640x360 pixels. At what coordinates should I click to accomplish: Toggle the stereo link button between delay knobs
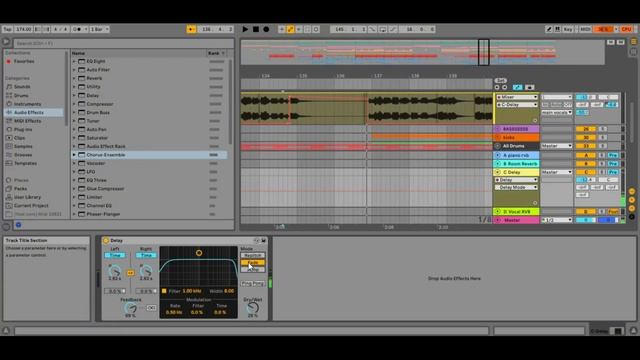(x=130, y=273)
